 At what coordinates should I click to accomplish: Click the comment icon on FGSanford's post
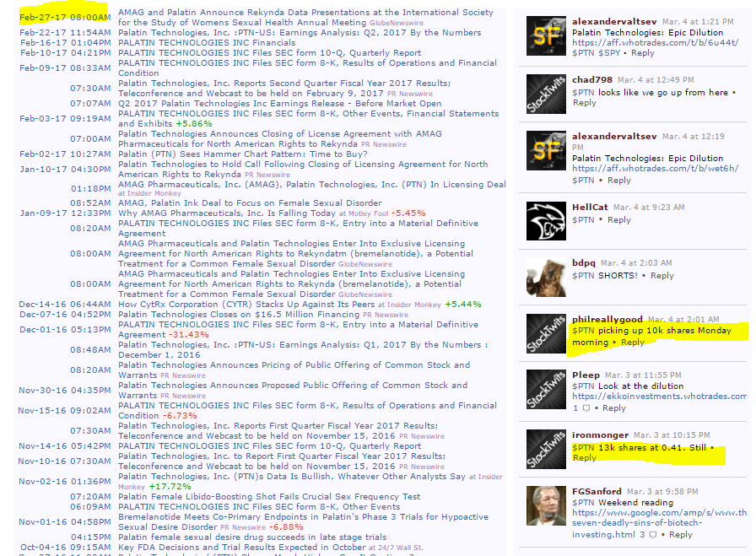653,535
